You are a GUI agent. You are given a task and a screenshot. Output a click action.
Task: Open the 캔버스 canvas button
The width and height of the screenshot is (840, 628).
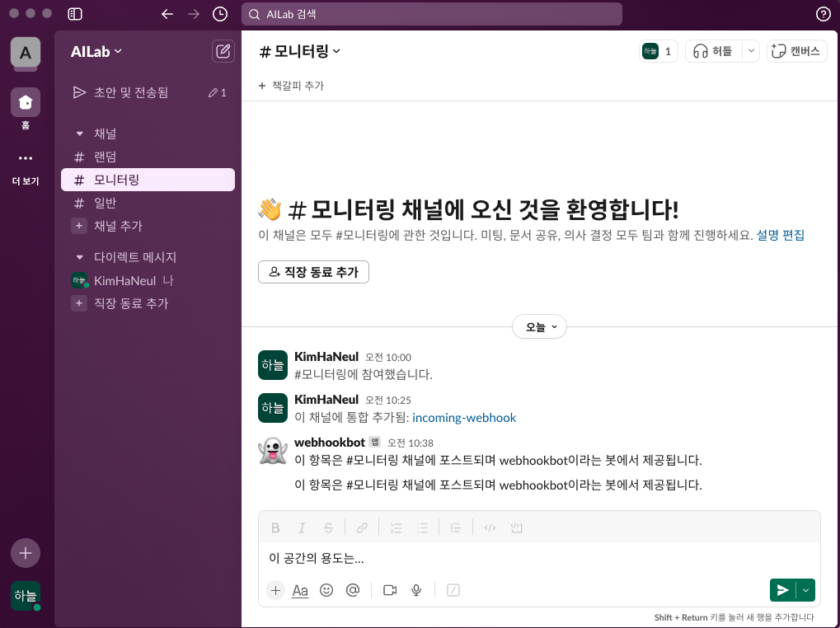click(x=796, y=51)
